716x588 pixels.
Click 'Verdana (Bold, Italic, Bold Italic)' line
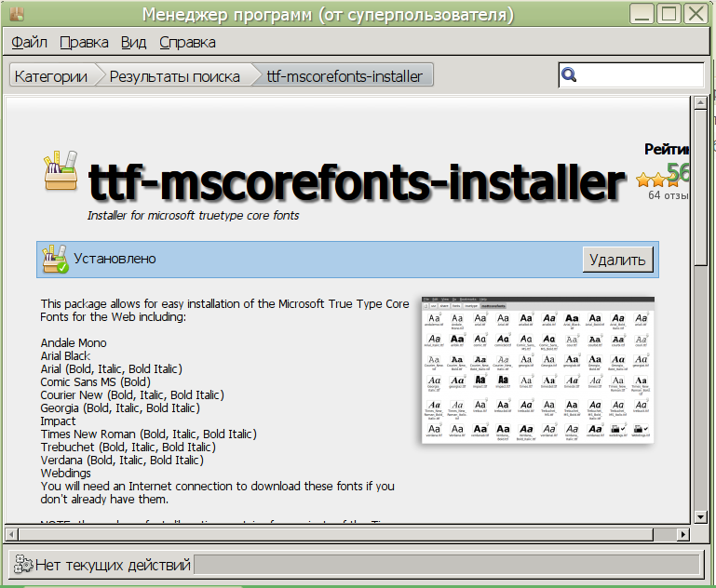click(x=122, y=460)
